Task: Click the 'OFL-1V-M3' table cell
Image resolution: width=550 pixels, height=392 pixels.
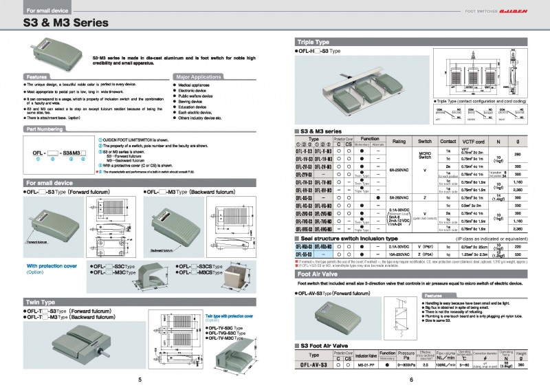Action: tap(323, 159)
